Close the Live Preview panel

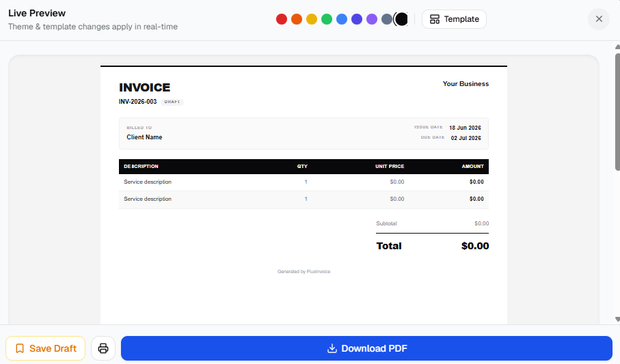click(x=599, y=19)
